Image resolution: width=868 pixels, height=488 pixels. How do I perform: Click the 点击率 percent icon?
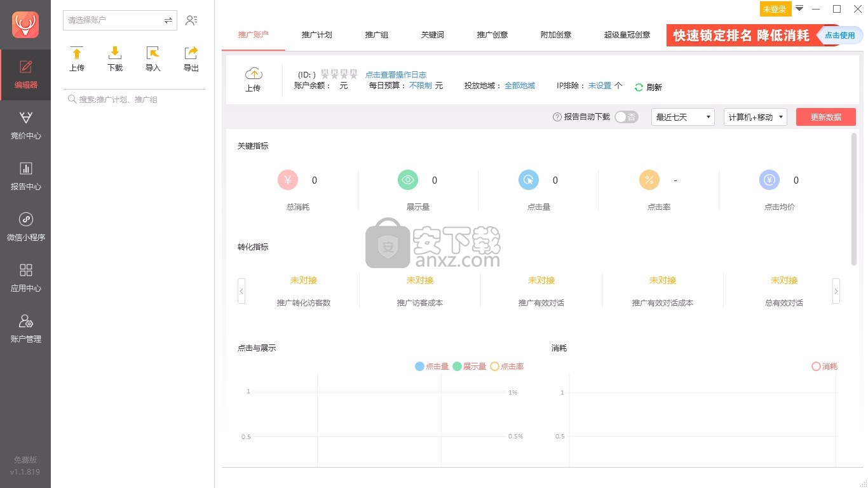tap(649, 180)
